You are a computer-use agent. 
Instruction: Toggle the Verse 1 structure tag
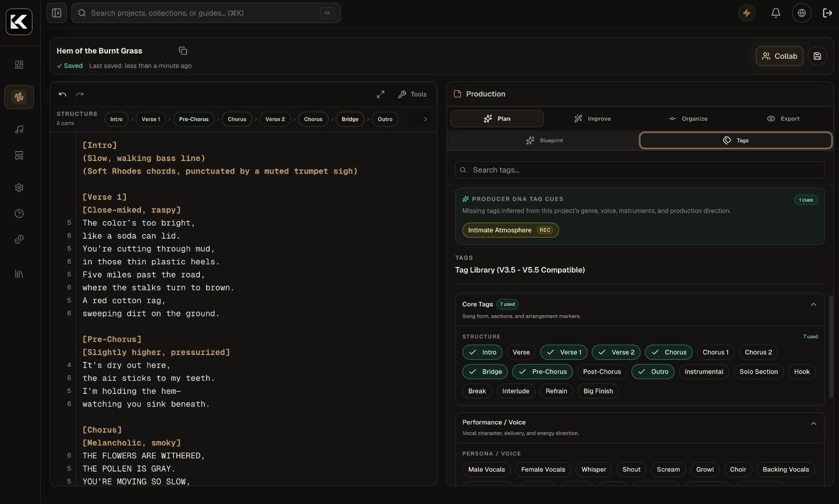(x=564, y=352)
